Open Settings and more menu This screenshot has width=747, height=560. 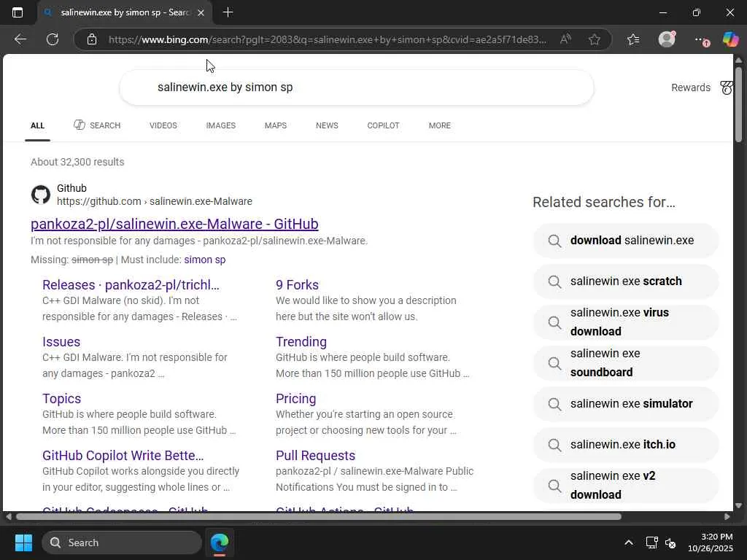[701, 40]
